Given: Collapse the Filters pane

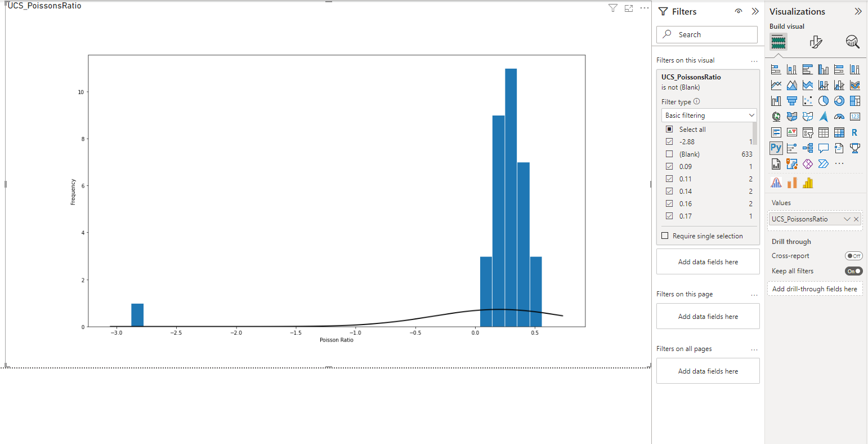Looking at the screenshot, I should tap(755, 11).
